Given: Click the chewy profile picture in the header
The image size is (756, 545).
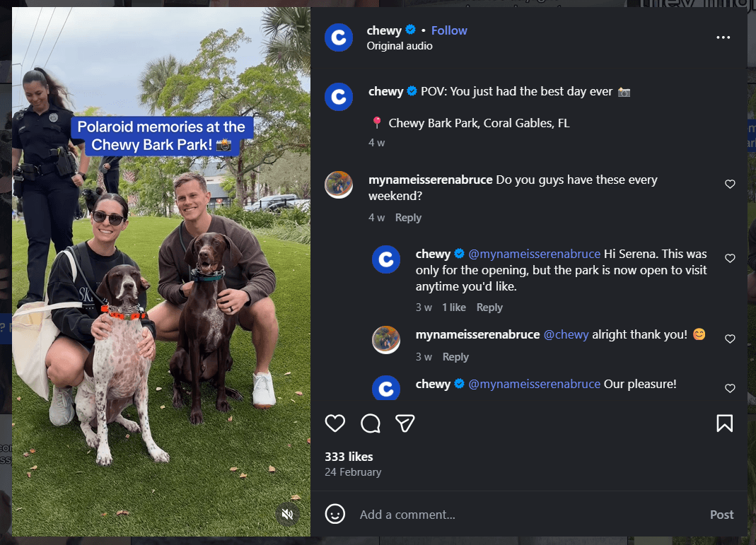Looking at the screenshot, I should coord(339,37).
